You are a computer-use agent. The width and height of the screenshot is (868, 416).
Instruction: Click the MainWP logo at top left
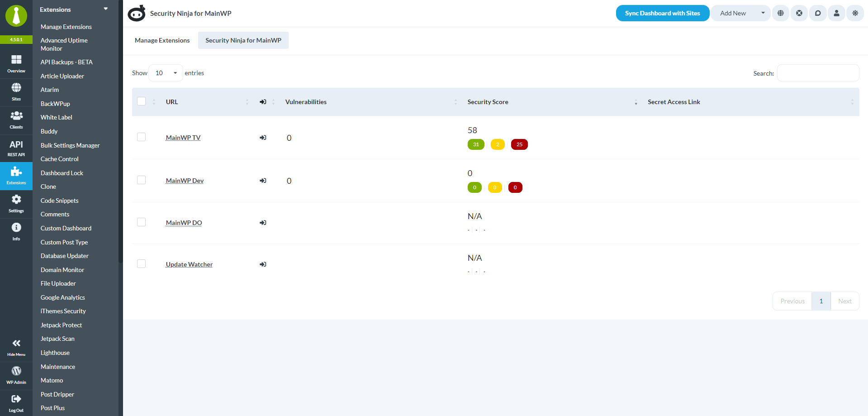tap(16, 16)
